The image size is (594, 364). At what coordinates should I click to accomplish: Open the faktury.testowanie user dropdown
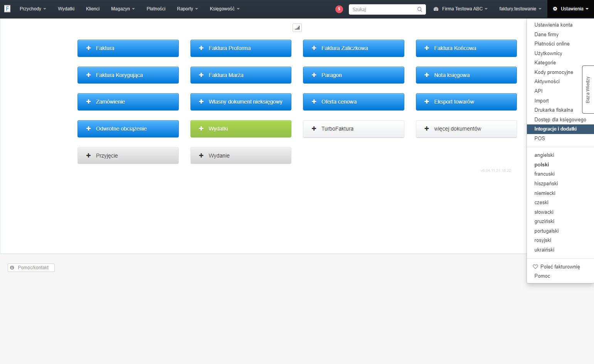[x=520, y=9]
